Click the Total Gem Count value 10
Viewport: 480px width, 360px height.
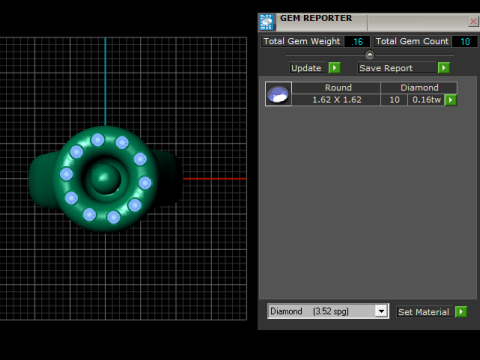click(x=465, y=42)
